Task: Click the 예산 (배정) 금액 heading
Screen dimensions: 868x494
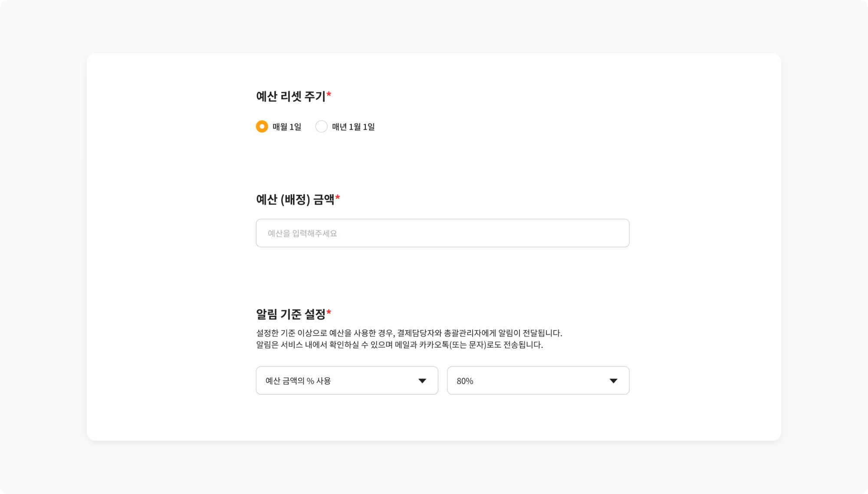Action: [295, 200]
